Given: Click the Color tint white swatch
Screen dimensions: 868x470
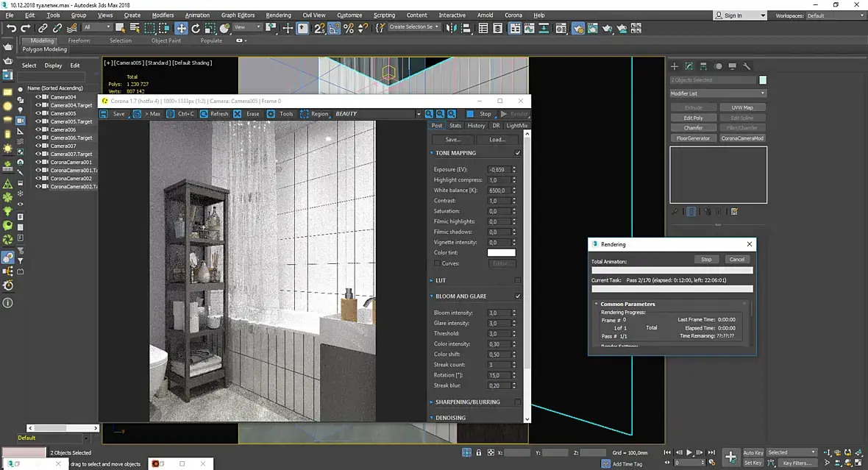Looking at the screenshot, I should (x=501, y=253).
